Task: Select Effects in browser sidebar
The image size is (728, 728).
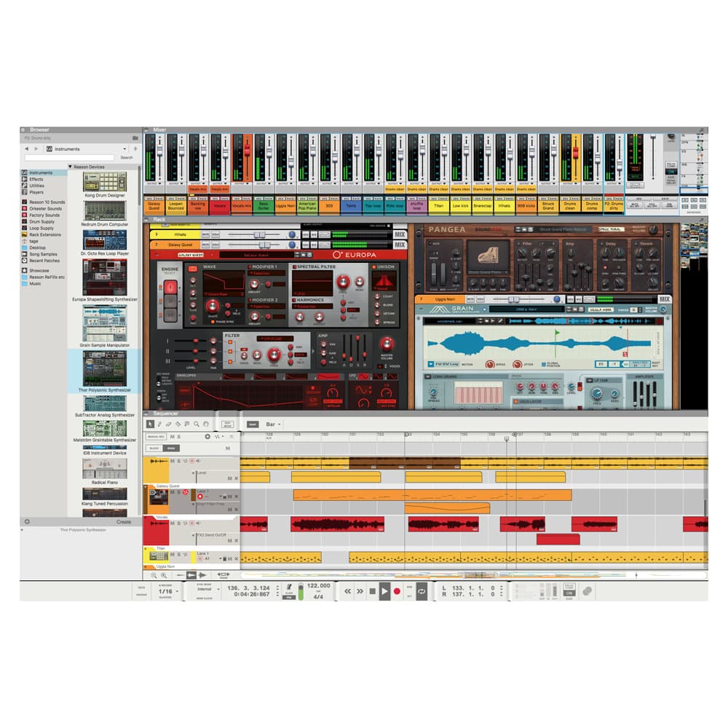Action: pos(36,179)
